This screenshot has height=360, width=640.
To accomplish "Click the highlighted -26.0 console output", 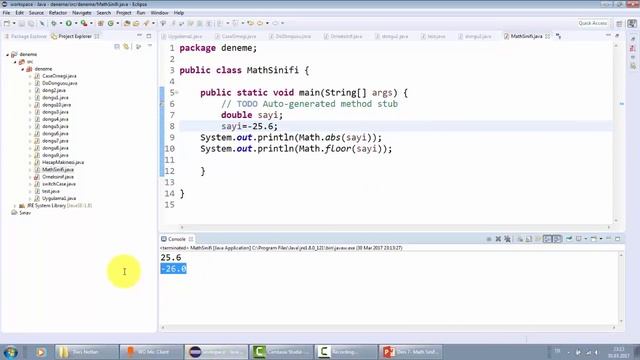I will coord(173,269).
